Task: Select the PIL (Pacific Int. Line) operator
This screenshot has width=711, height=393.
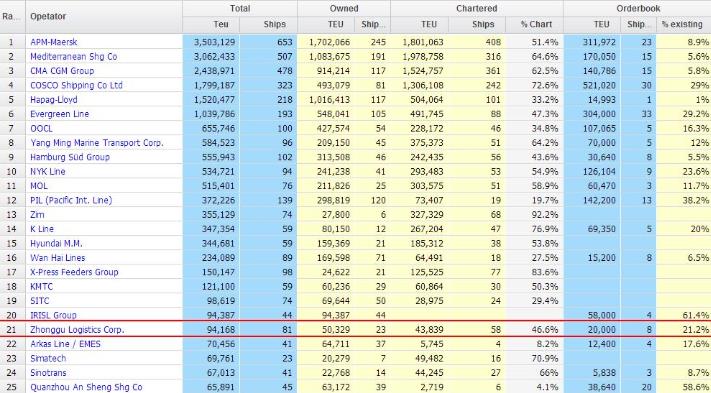Action: [71, 200]
